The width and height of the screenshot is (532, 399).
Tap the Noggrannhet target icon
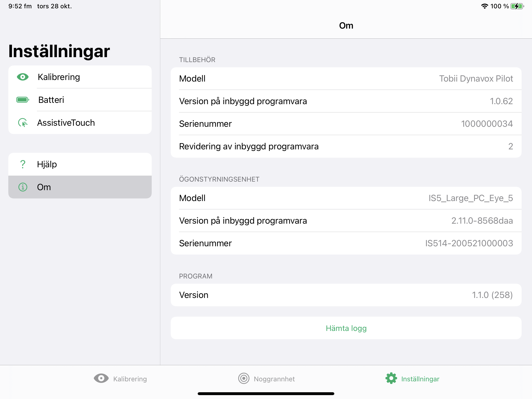[x=244, y=378]
